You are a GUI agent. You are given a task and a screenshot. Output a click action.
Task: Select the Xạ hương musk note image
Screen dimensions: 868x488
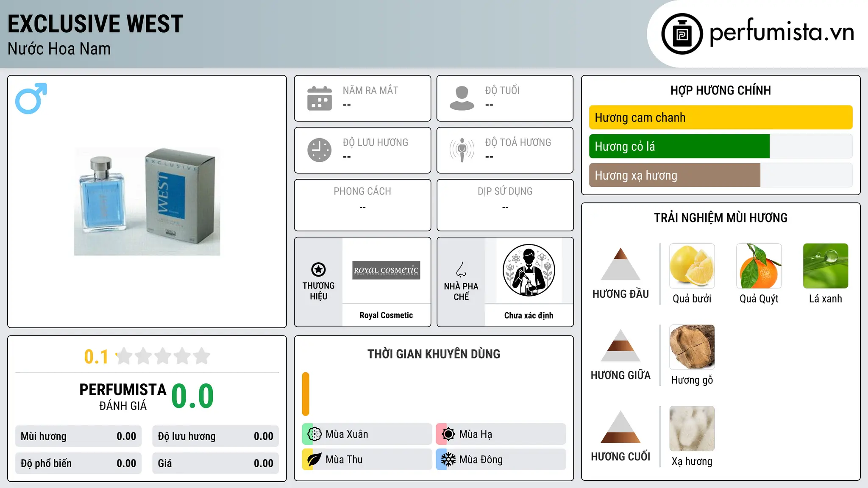[692, 429]
